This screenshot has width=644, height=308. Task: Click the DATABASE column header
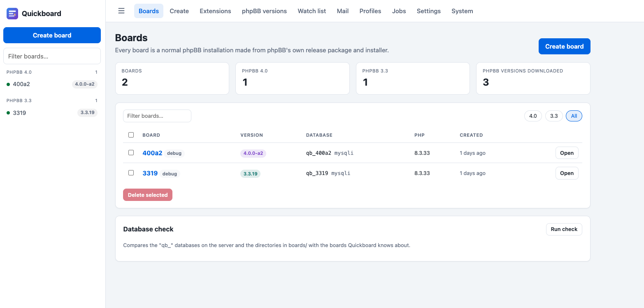[319, 135]
